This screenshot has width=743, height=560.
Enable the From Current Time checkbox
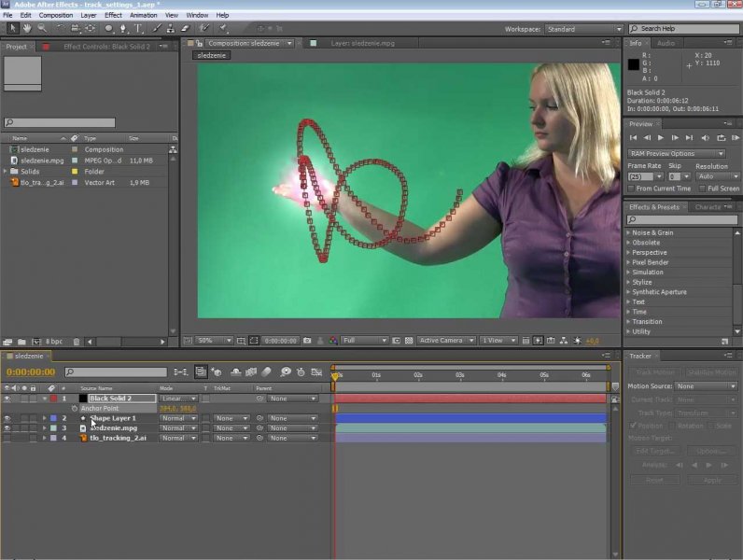[x=632, y=188]
